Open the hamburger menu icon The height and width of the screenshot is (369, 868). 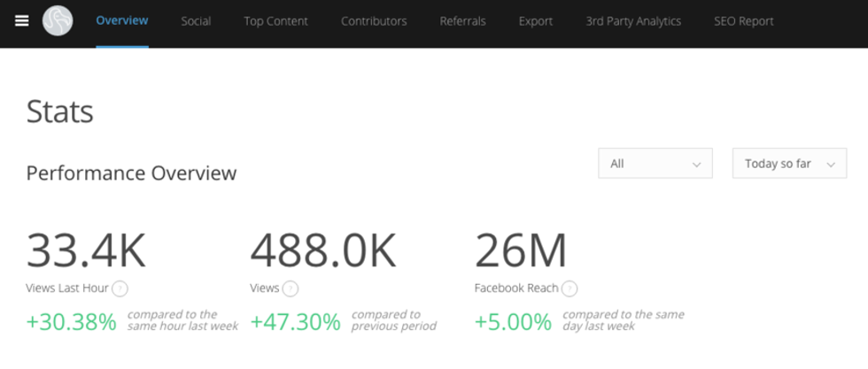22,21
